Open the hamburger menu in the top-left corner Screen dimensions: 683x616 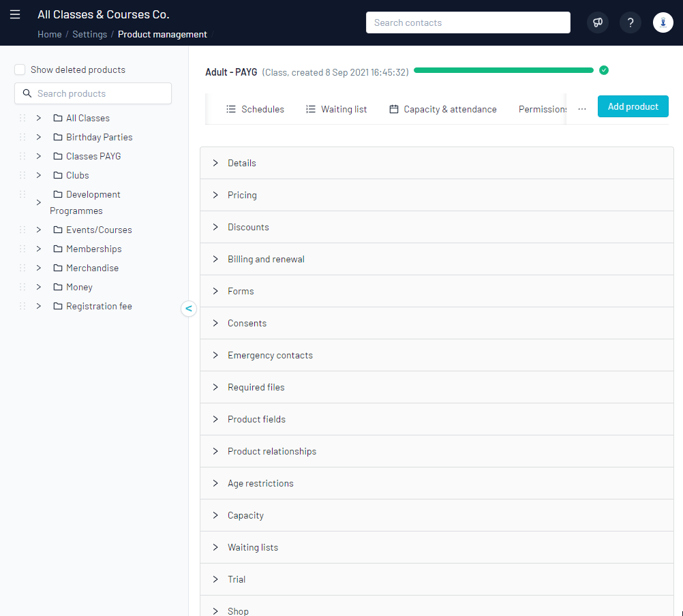tap(15, 14)
